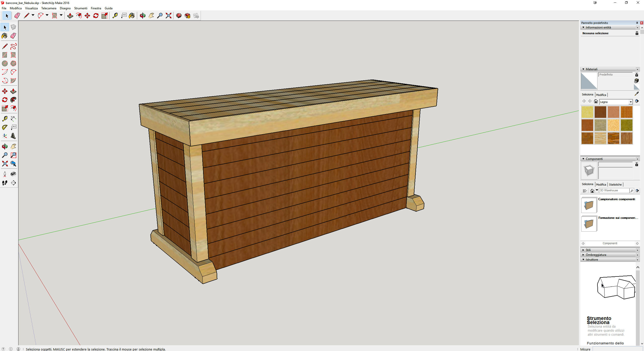644x351 pixels.
Task: Click Zoom Extents in the top toolbar
Action: [169, 16]
